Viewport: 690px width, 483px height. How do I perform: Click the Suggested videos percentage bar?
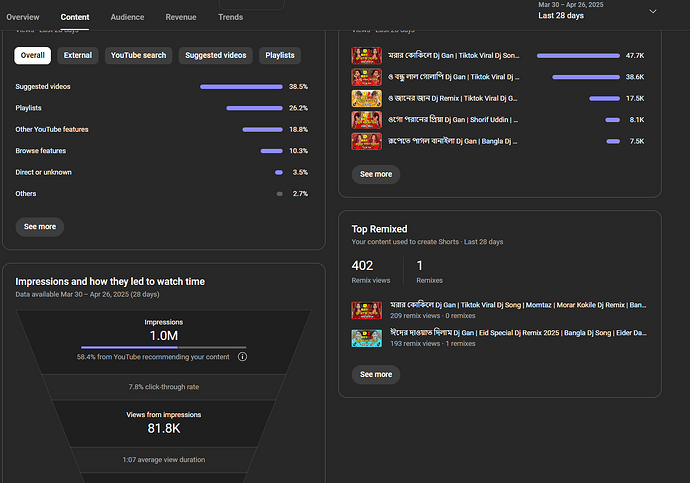pyautogui.click(x=241, y=87)
